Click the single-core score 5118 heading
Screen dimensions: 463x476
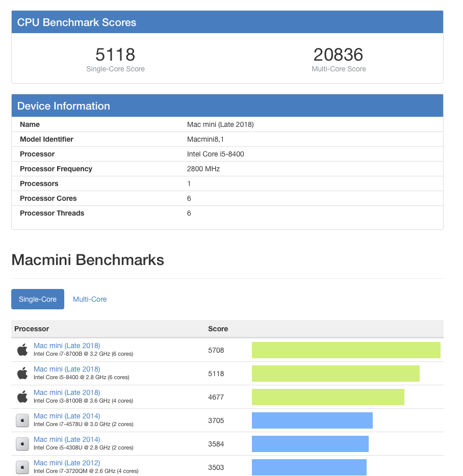115,55
